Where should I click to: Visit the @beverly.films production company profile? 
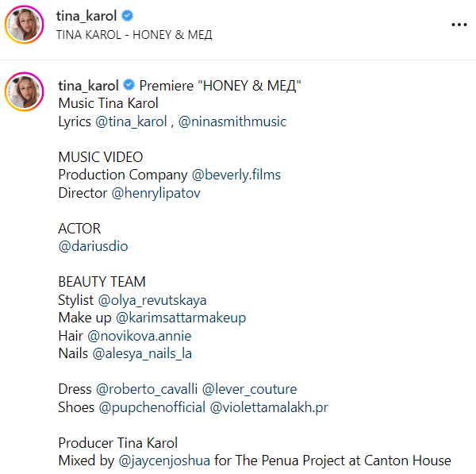236,175
